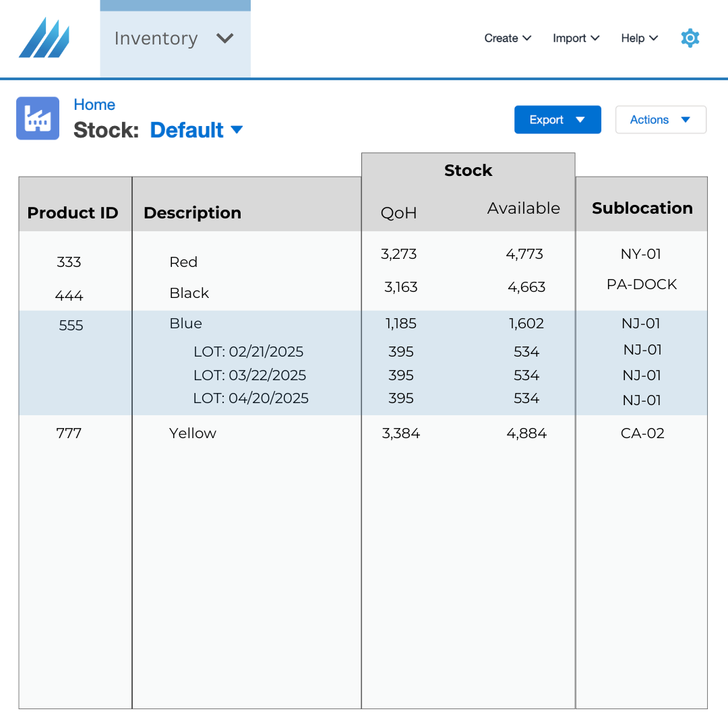Click the settings gear icon
Screen dimensions: 728x728
[690, 38]
